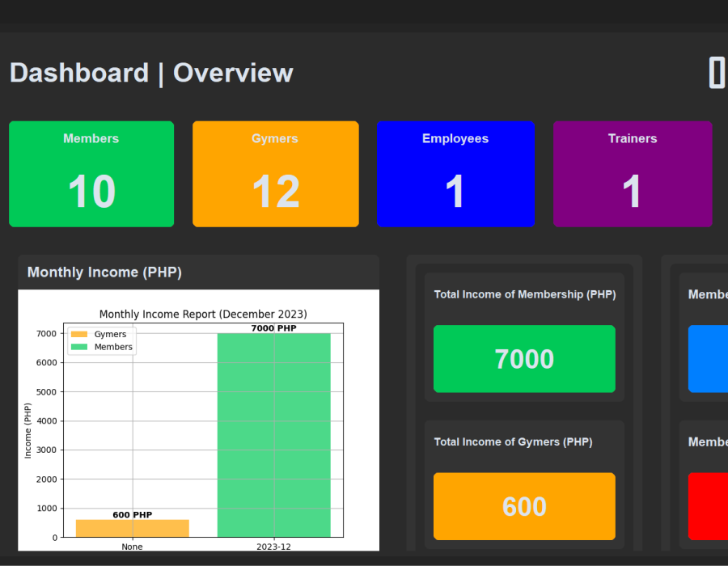Click the Dashboard | Overview heading
Image resolution: width=728 pixels, height=566 pixels.
pyautogui.click(x=151, y=73)
